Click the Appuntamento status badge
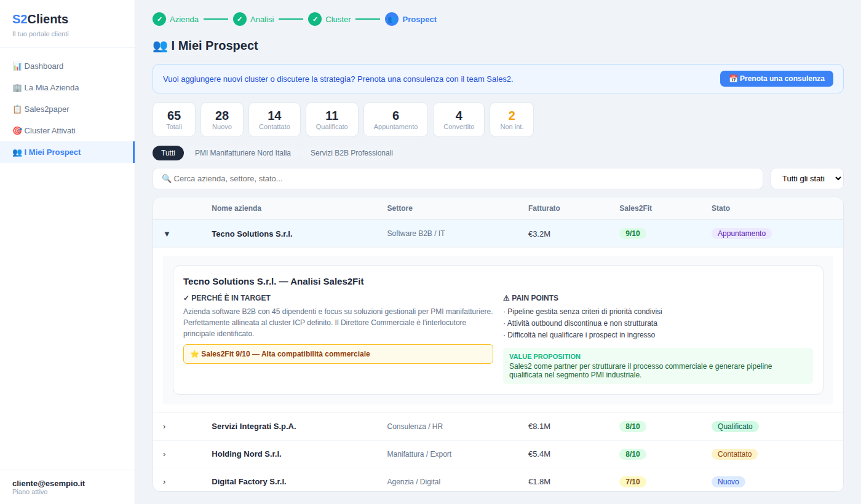The height and width of the screenshot is (504, 861). point(742,234)
